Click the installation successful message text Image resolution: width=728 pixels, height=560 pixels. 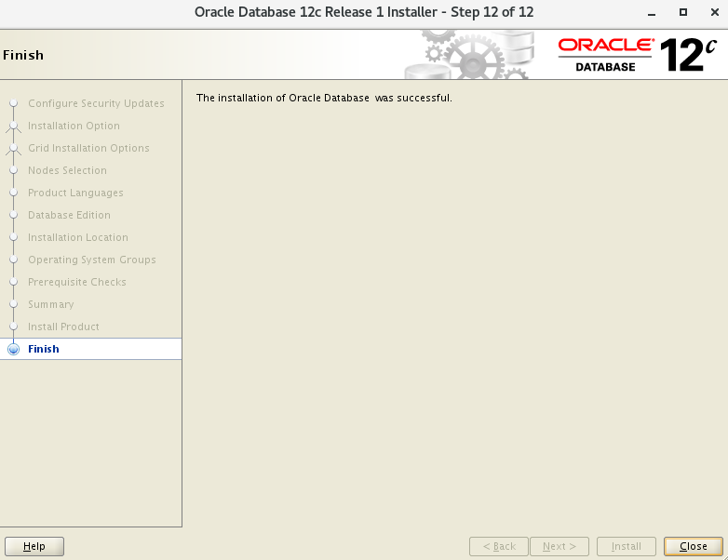pos(324,98)
